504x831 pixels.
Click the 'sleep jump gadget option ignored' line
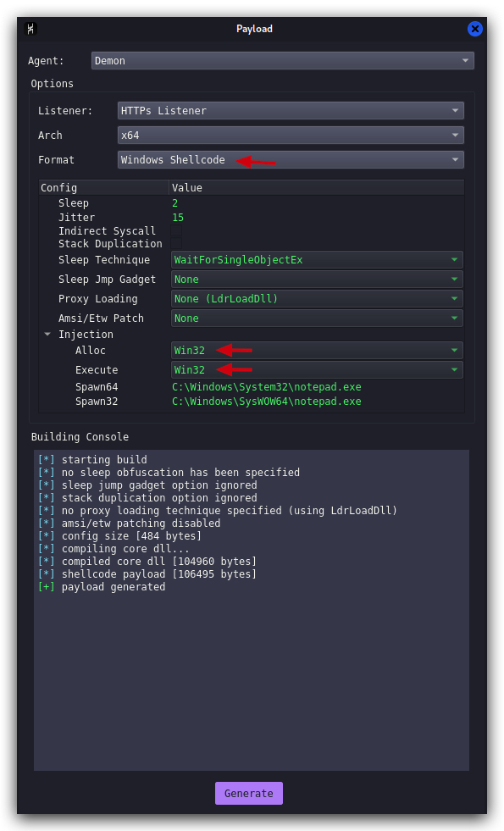148,485
